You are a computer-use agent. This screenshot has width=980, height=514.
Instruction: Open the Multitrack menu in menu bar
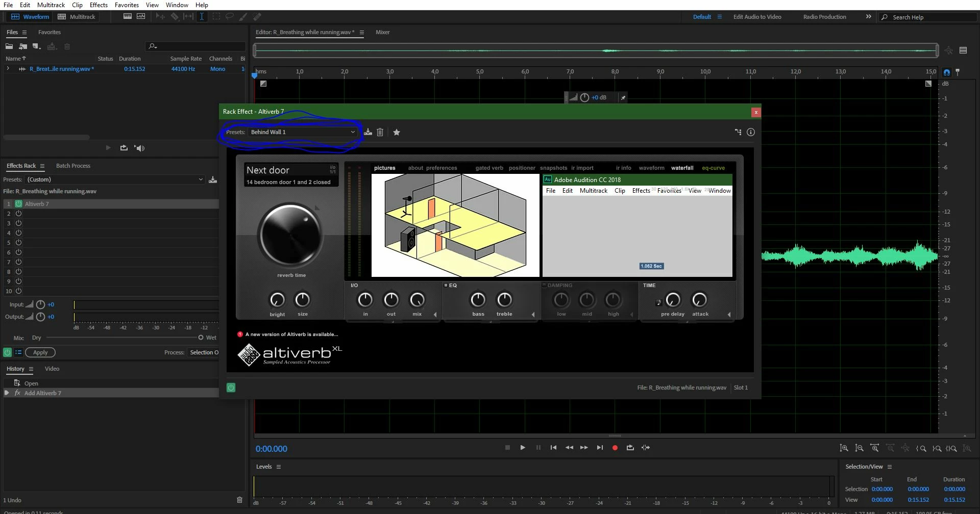51,5
